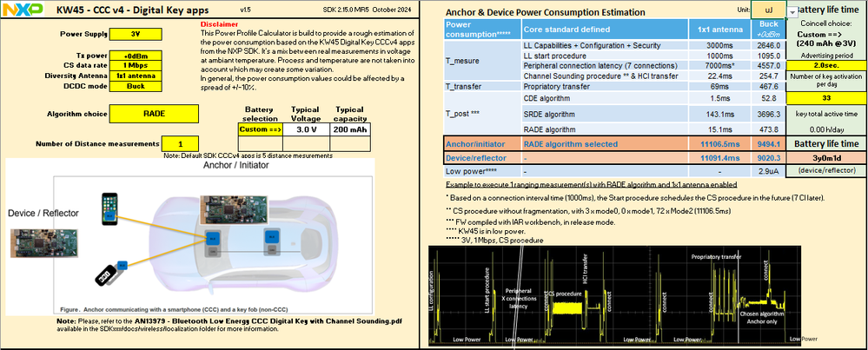Select the 'LL start procedure' row label
Screen dimensions: 868x350
pos(605,56)
